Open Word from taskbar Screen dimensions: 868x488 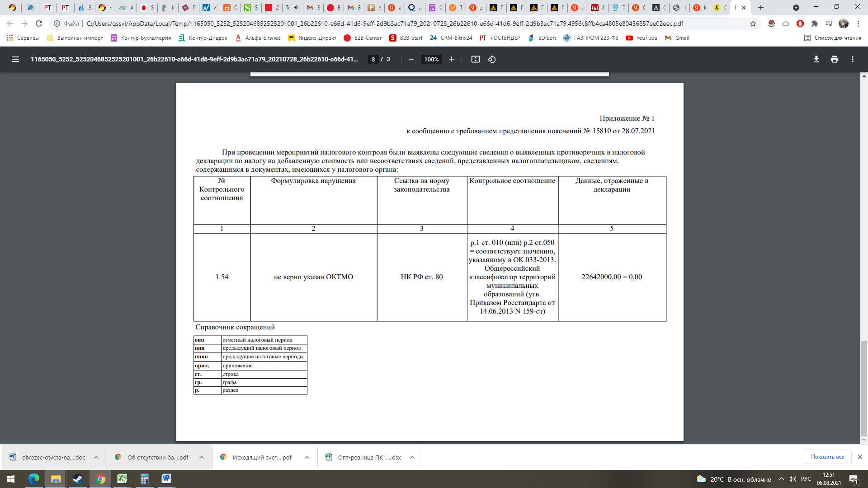click(x=166, y=479)
